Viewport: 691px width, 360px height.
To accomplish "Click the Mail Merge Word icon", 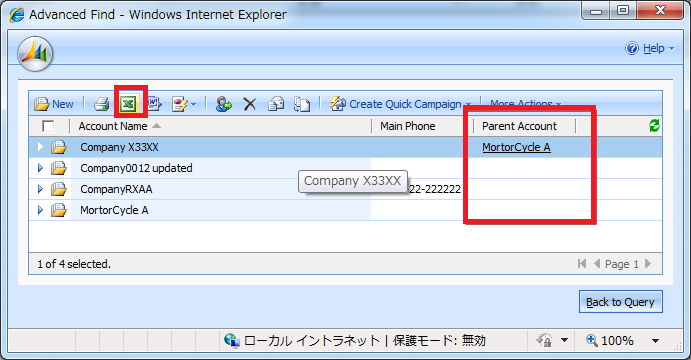I will click(x=154, y=104).
